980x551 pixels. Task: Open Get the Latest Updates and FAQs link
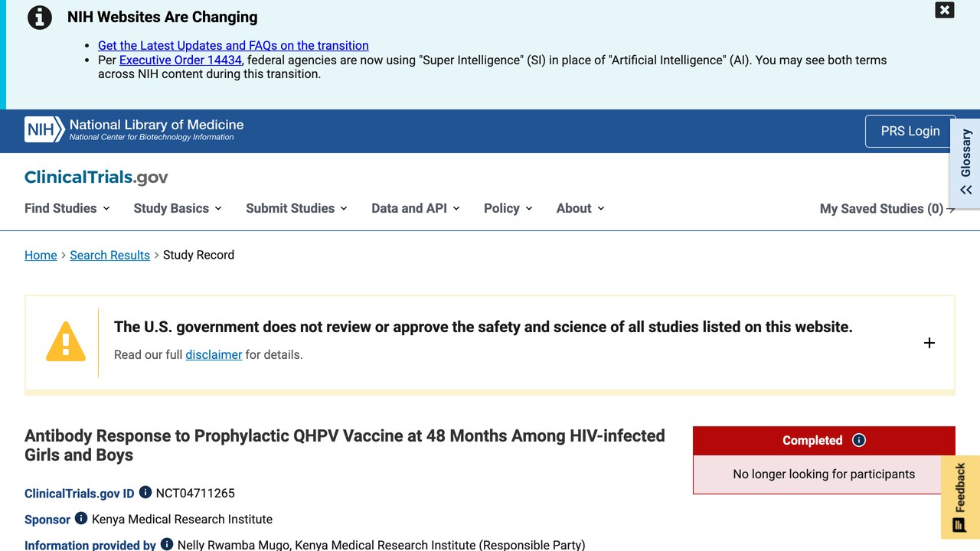234,46
